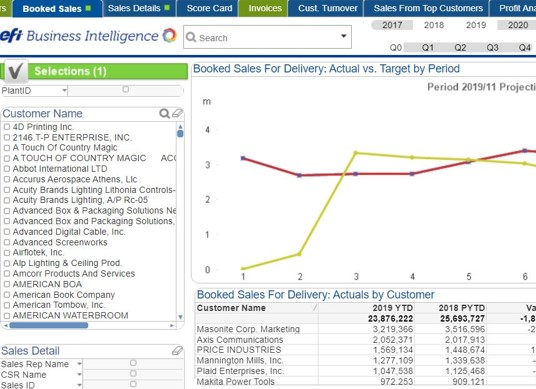536x389 pixels.
Task: Click green indicator on Sales Details tab
Action: (x=167, y=8)
